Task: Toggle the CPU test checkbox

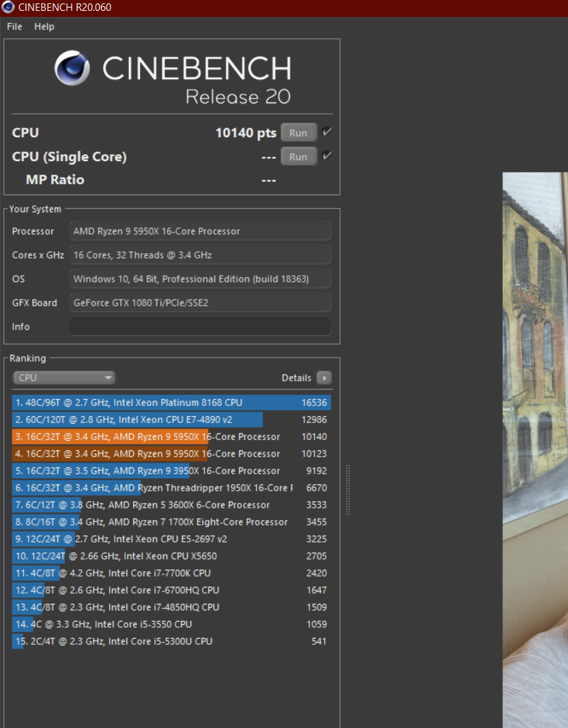Action: click(327, 132)
